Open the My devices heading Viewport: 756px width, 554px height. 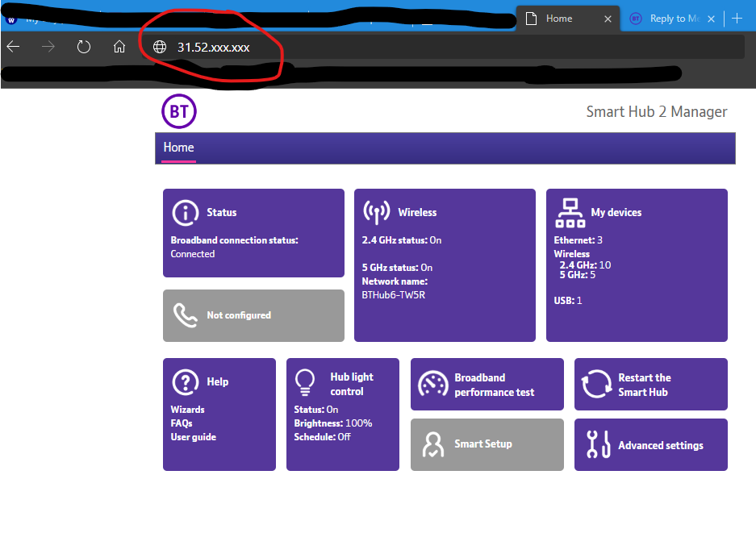coord(616,212)
